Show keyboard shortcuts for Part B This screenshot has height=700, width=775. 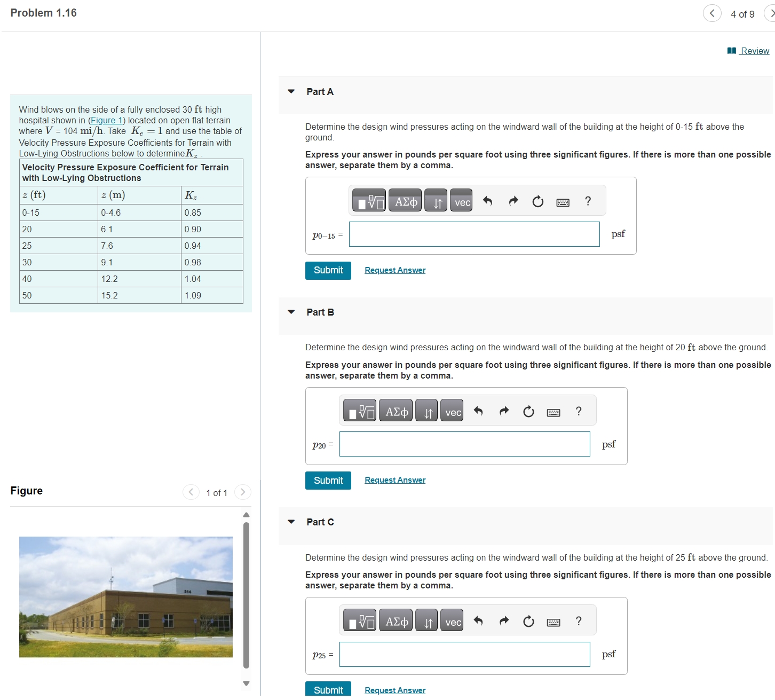click(553, 412)
